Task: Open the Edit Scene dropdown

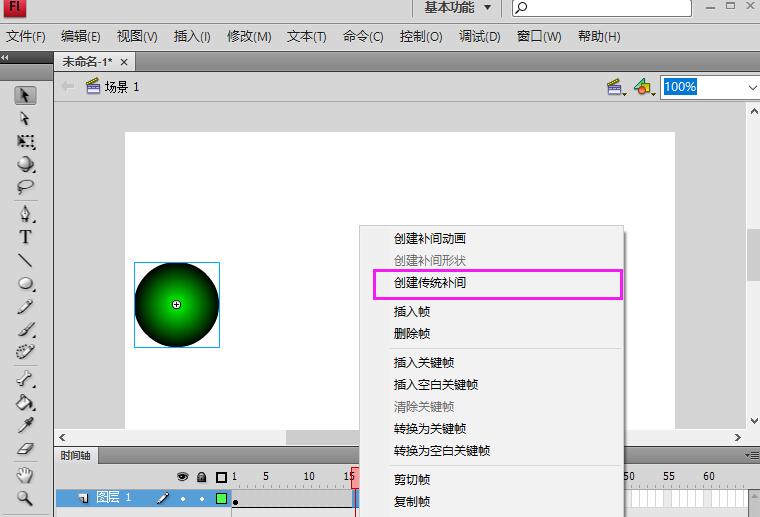Action: click(616, 87)
